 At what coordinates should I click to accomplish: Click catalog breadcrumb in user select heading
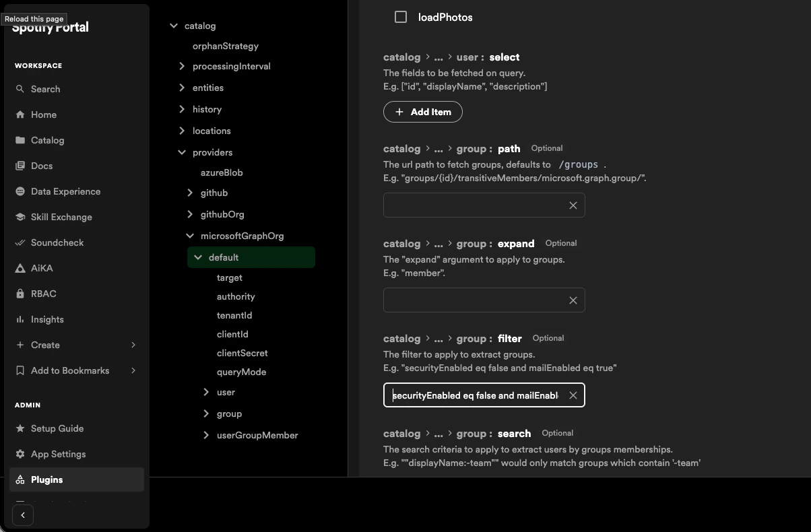401,57
